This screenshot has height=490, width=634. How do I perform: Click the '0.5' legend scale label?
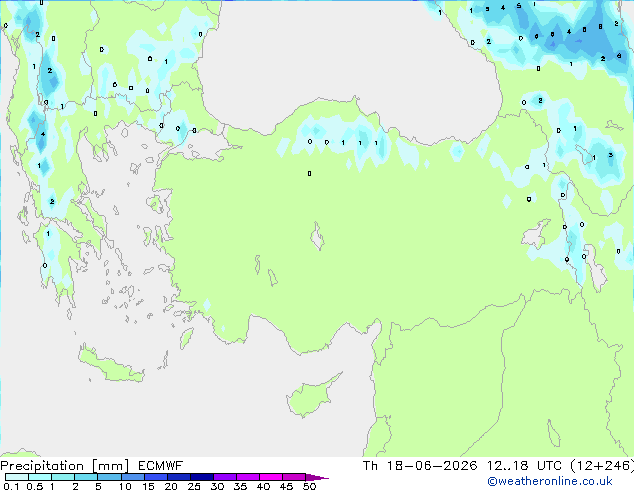click(35, 486)
